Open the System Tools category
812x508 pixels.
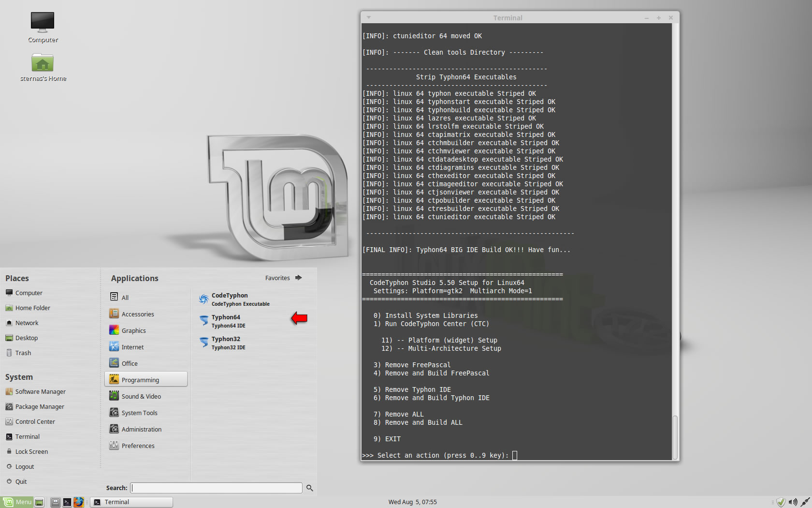(145, 413)
